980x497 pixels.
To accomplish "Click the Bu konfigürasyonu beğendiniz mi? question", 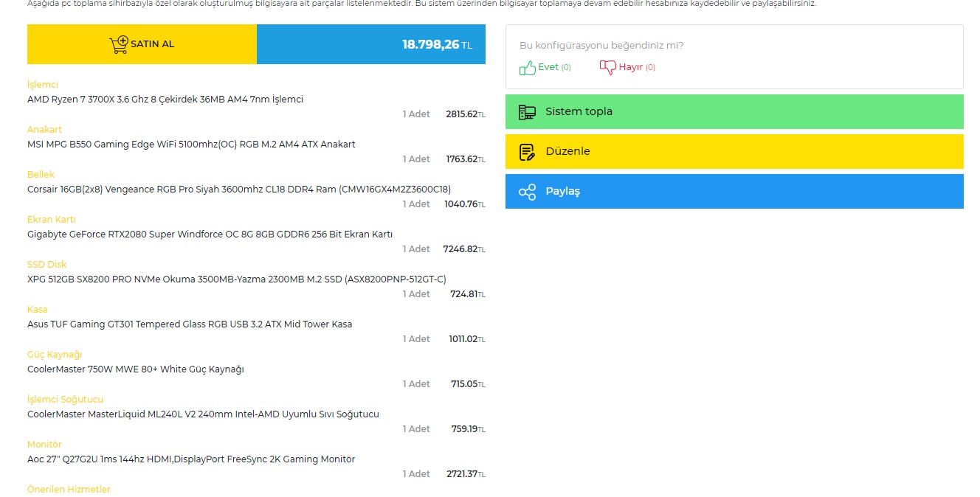I will 601,46.
